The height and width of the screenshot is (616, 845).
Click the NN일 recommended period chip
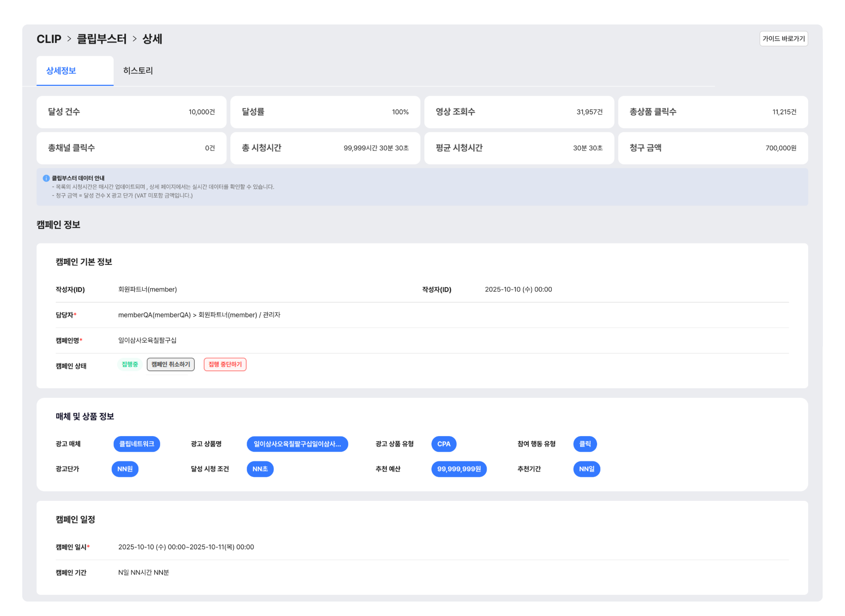point(586,469)
